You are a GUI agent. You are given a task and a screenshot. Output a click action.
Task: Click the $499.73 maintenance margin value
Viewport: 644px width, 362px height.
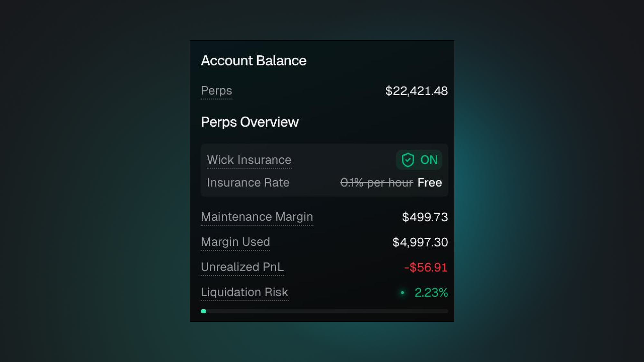point(425,217)
